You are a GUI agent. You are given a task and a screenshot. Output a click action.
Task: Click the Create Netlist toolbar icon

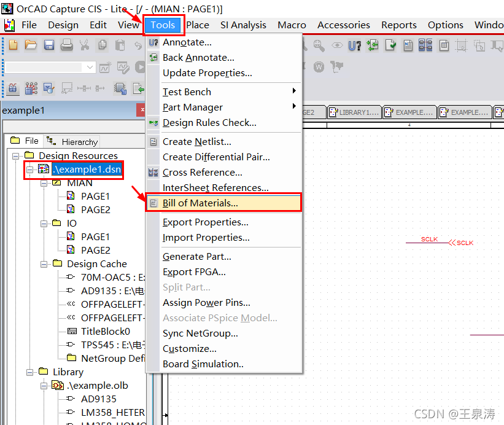click(x=408, y=45)
